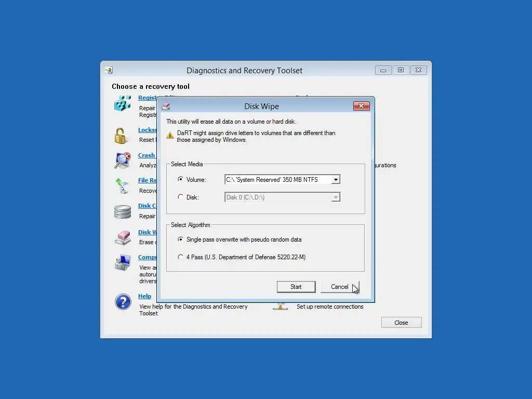Click the blue Help question mark icon
The image size is (532, 399).
[123, 302]
